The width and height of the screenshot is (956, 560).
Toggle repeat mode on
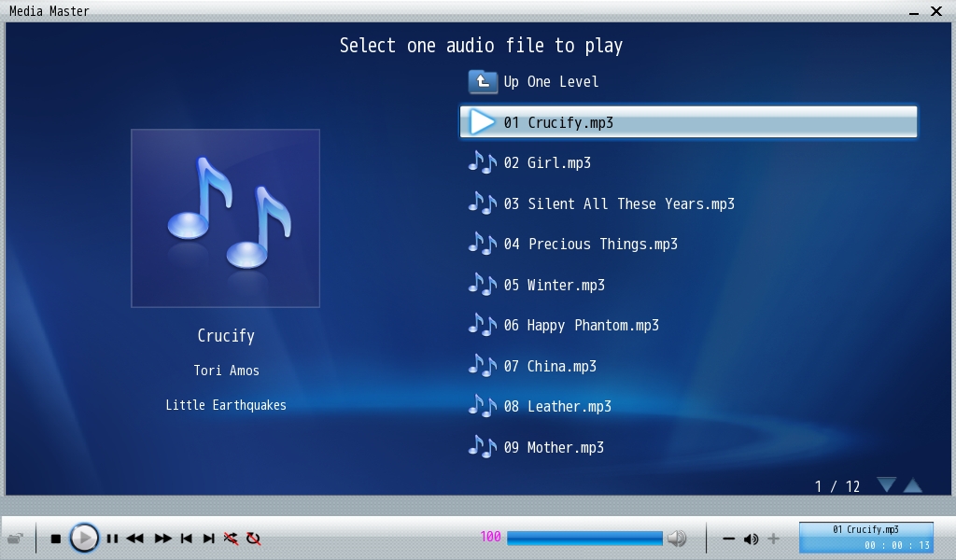[x=253, y=539]
